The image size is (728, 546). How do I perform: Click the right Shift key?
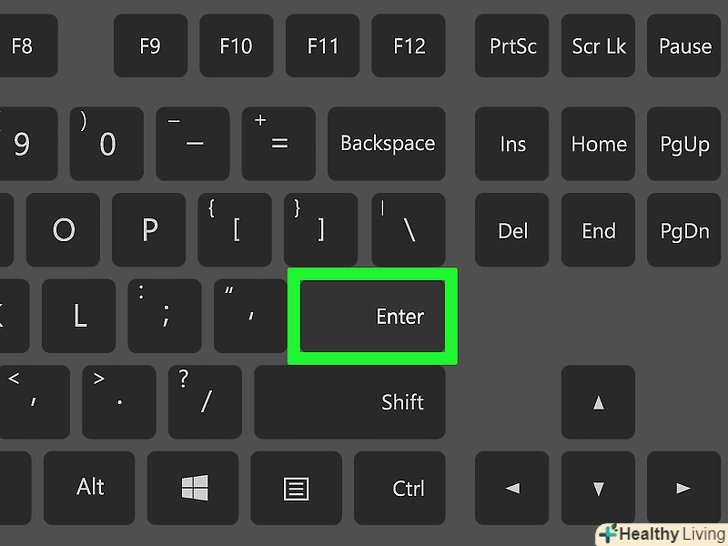click(x=350, y=402)
